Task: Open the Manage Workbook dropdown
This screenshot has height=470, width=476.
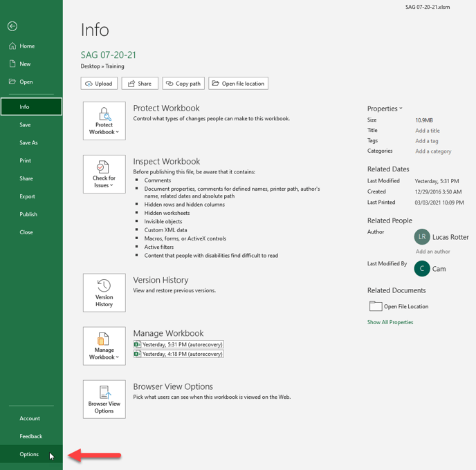Action: (x=104, y=346)
